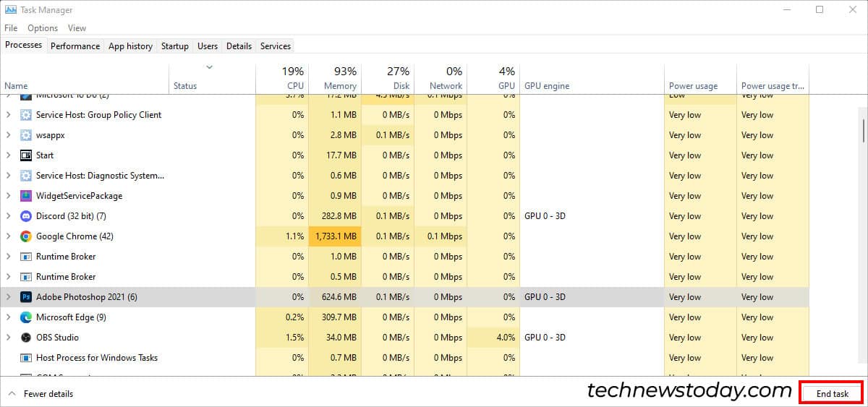Screen dimensions: 868x407
Task: Expand the Discord (32 bit) process group
Action: click(9, 216)
